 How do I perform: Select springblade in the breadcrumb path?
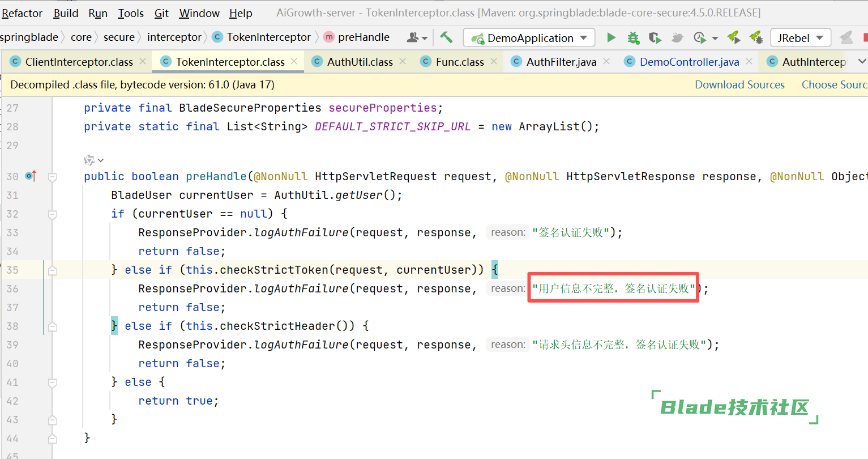tap(29, 37)
